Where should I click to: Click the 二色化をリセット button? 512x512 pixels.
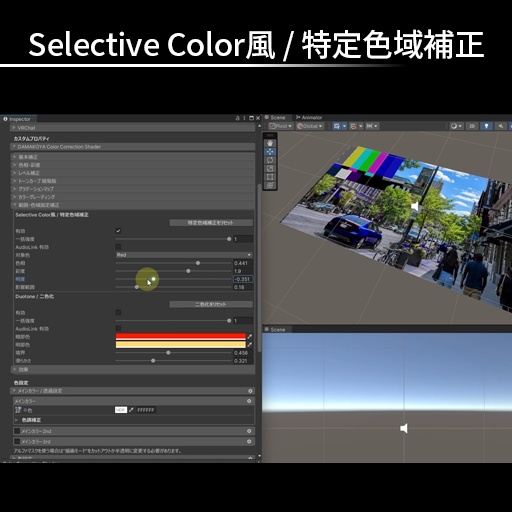pyautogui.click(x=211, y=304)
